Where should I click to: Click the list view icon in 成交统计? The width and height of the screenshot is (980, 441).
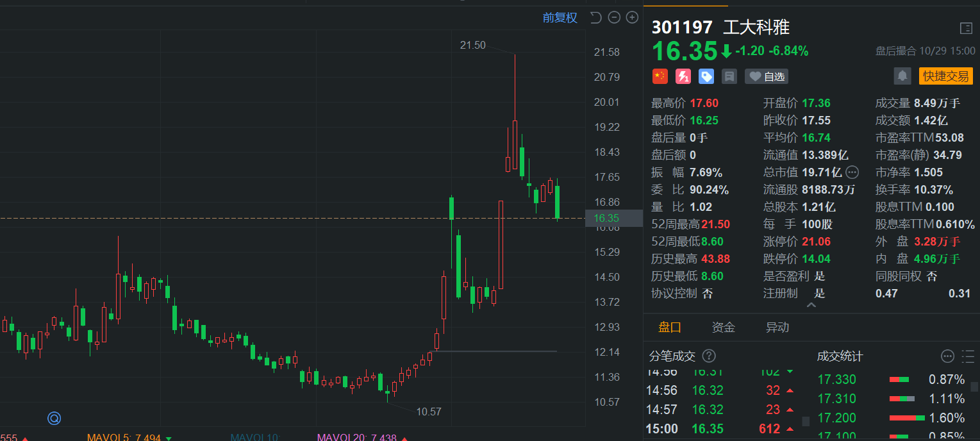tap(968, 356)
